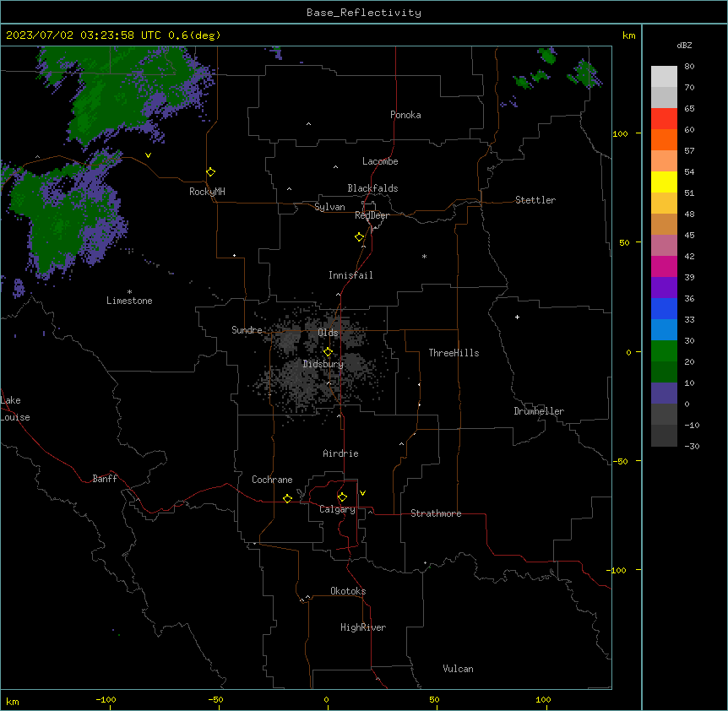Click the HighRiver town label
The width and height of the screenshot is (728, 711).
coord(363,627)
